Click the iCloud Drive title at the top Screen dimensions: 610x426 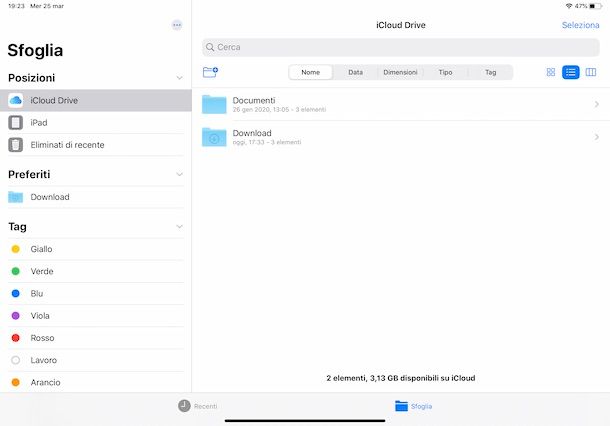point(401,25)
